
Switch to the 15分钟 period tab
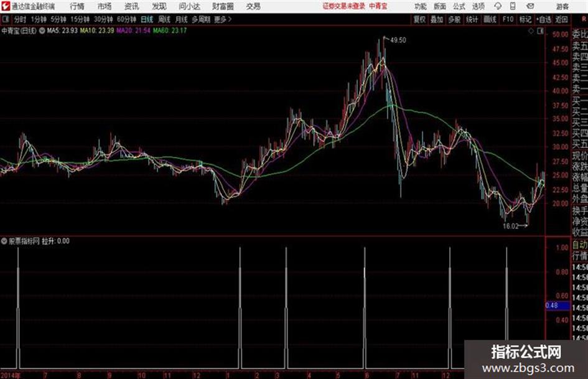coord(80,19)
